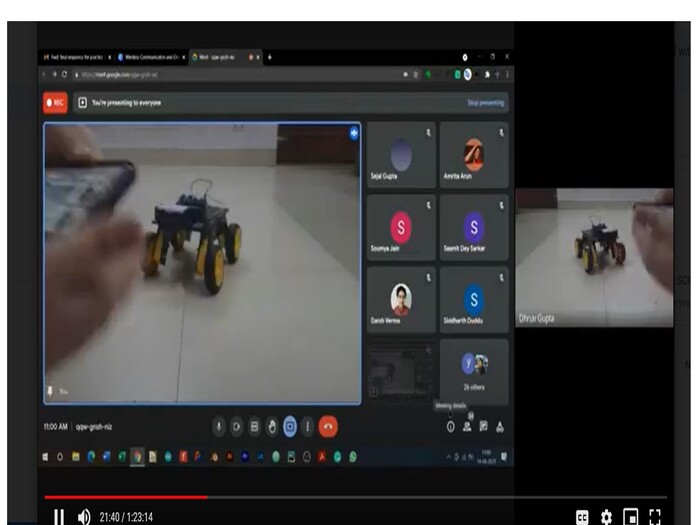Viewport: 700px width, 525px height.
Task: Toggle the Meet microphone button
Action: pos(219,426)
